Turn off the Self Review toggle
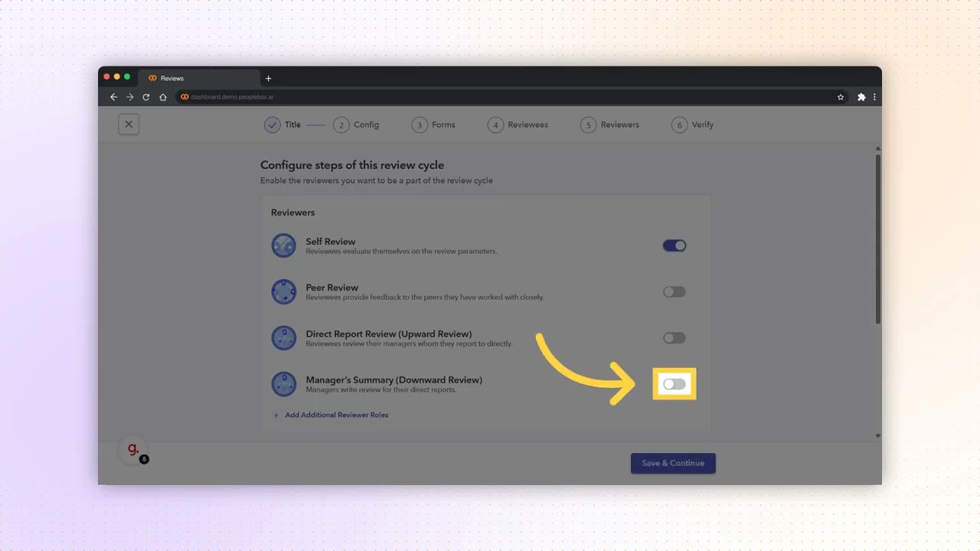The image size is (980, 551). point(675,246)
